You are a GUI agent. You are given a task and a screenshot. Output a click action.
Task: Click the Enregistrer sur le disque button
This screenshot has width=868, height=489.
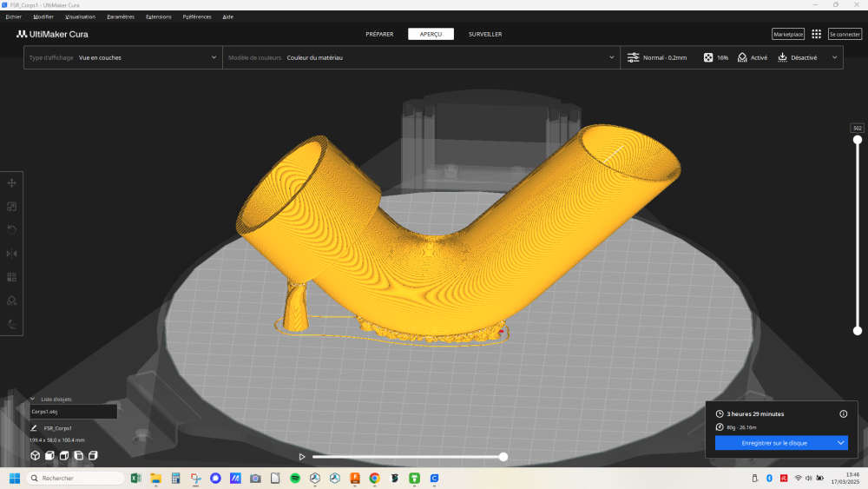774,443
